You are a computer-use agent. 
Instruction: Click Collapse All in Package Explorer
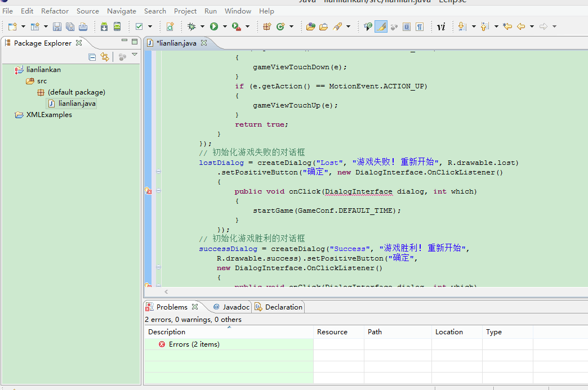(x=92, y=57)
